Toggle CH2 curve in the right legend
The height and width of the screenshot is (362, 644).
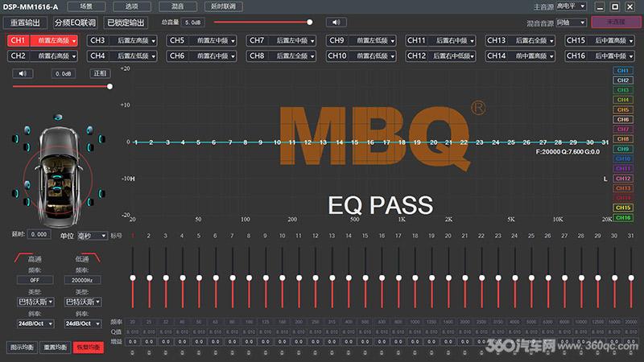622,80
